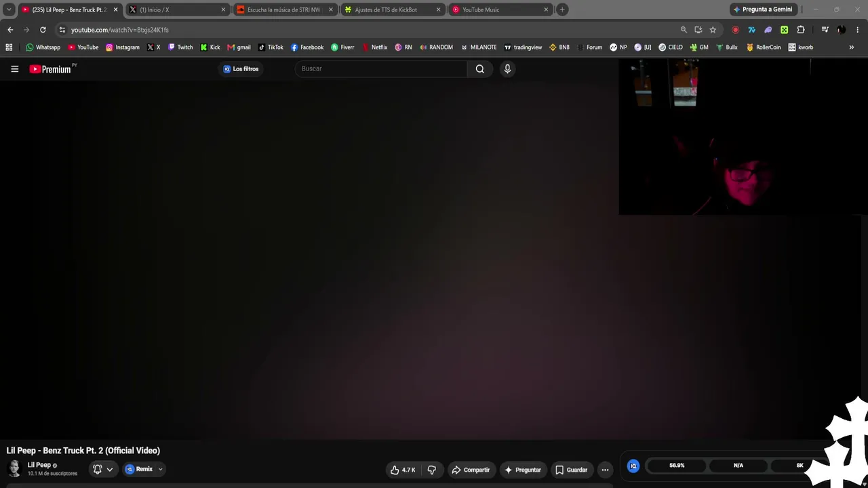Open the Twitch bookmark
The width and height of the screenshot is (868, 488).
tap(180, 47)
